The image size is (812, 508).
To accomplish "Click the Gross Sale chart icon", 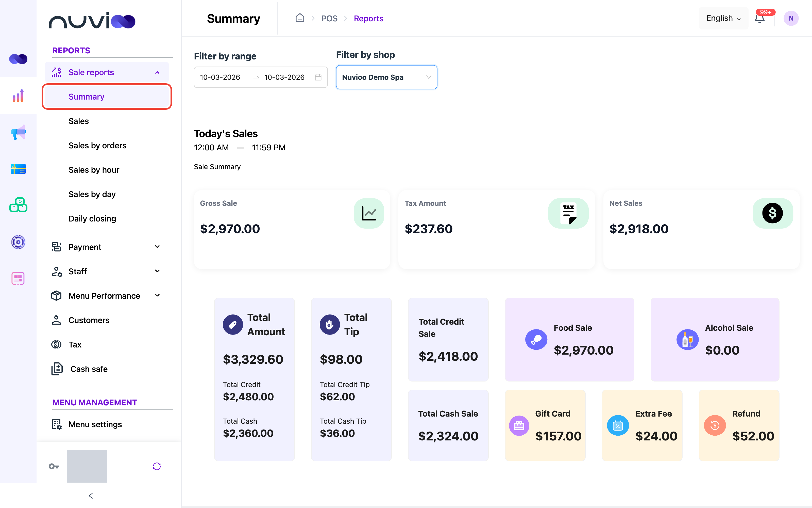I will point(369,213).
